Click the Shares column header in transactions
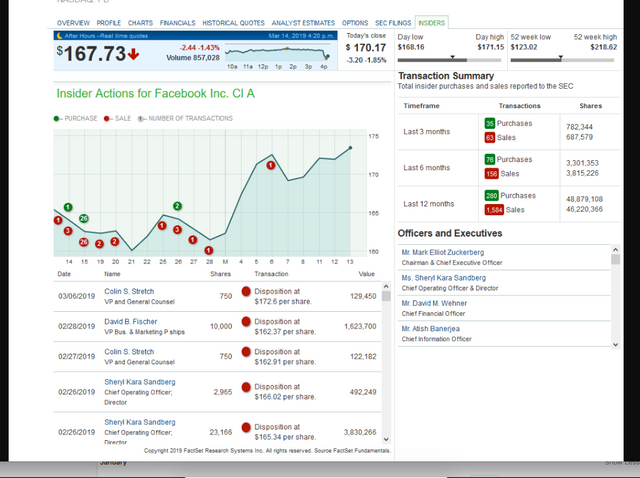 click(x=220, y=274)
